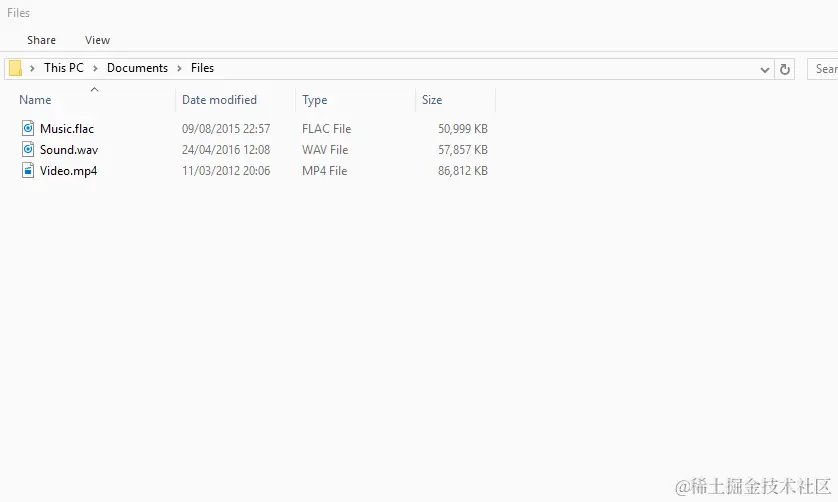Click the date 11/03/2012 20:06

[226, 171]
